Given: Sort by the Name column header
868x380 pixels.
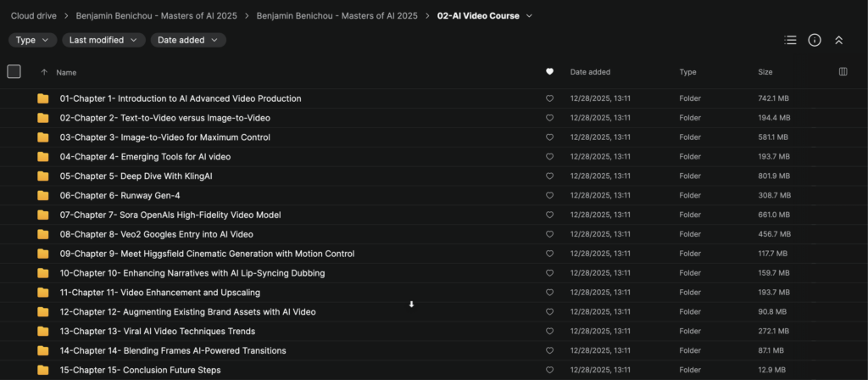Looking at the screenshot, I should pyautogui.click(x=66, y=72).
